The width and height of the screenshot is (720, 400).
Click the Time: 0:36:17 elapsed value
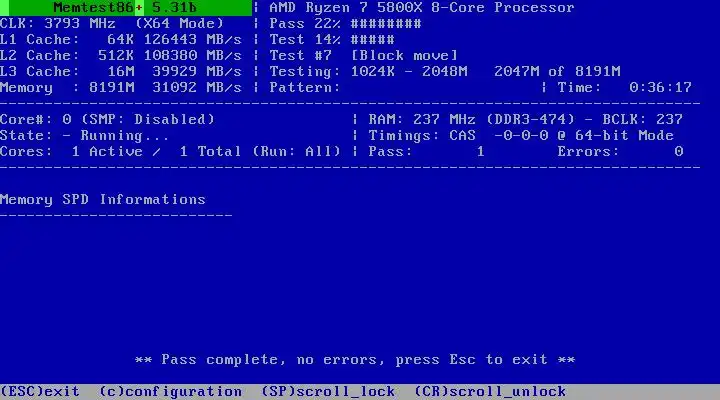[x=624, y=87]
